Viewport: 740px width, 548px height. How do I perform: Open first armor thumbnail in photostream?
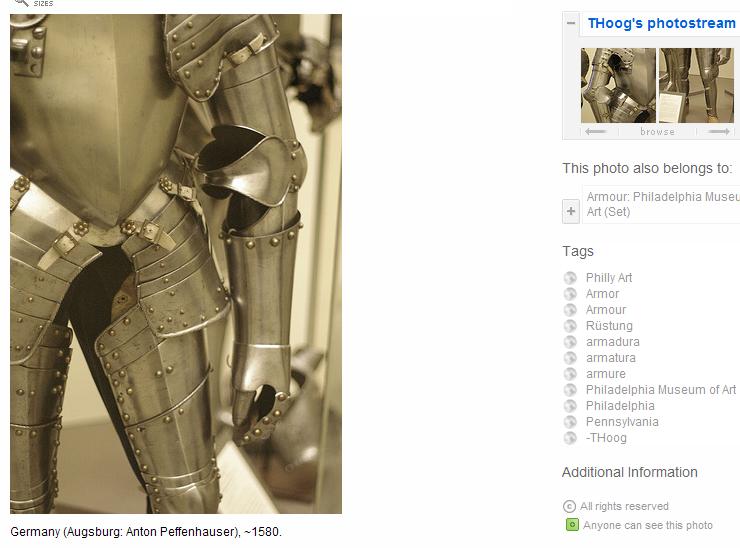point(618,85)
